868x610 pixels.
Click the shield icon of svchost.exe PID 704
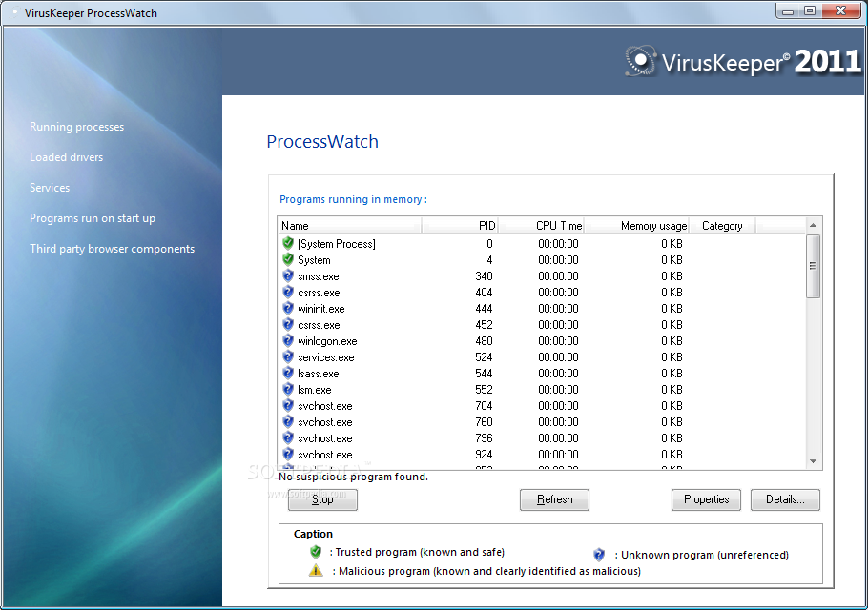pyautogui.click(x=288, y=405)
